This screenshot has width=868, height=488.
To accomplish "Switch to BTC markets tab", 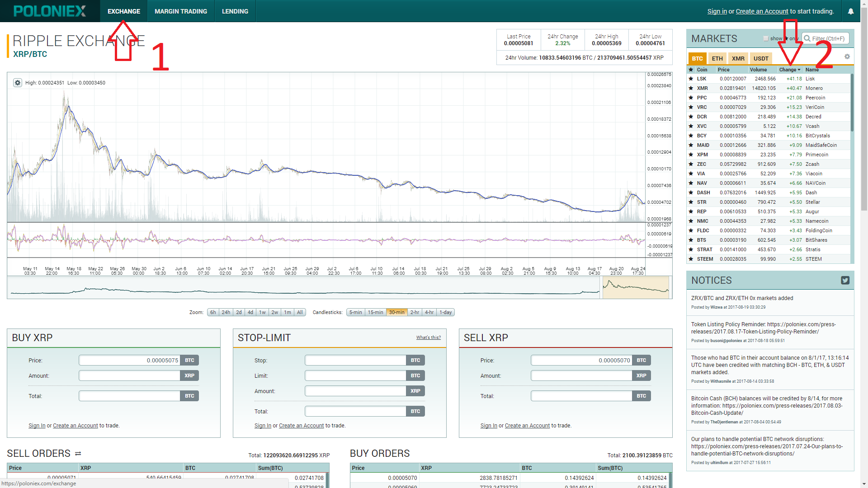I will (697, 58).
